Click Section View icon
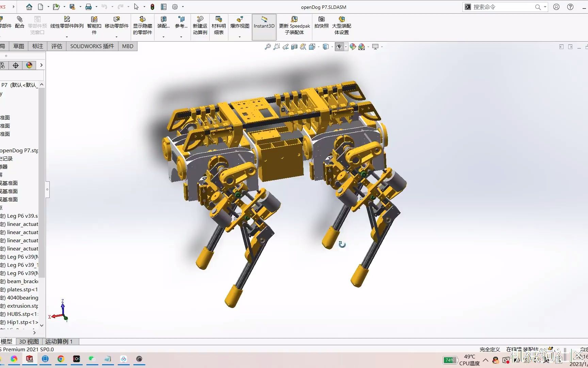The width and height of the screenshot is (588, 368). point(294,47)
